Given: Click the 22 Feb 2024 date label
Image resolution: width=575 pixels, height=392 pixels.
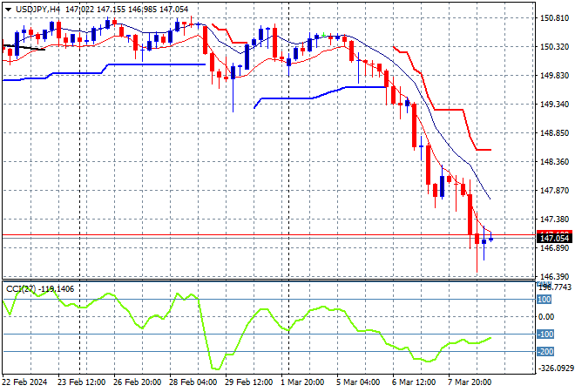Looking at the screenshot, I should click(x=27, y=383).
